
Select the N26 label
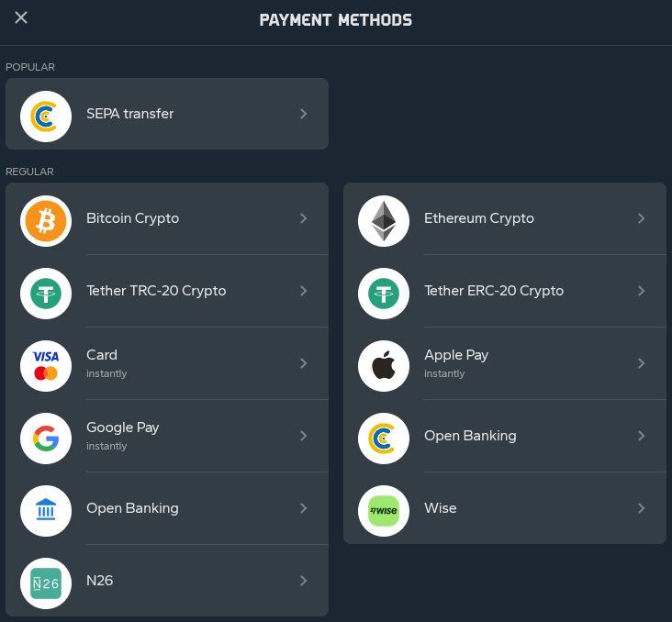tap(99, 581)
